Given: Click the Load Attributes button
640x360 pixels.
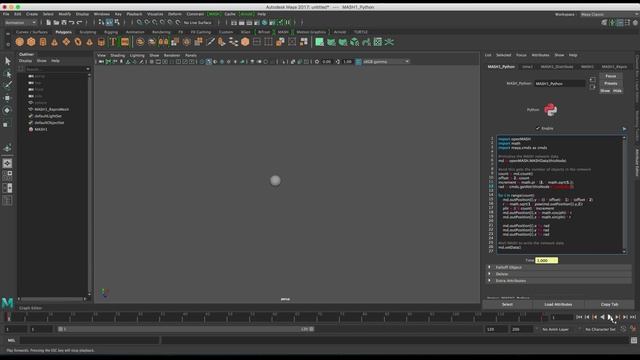Looking at the screenshot, I should coord(558,304).
